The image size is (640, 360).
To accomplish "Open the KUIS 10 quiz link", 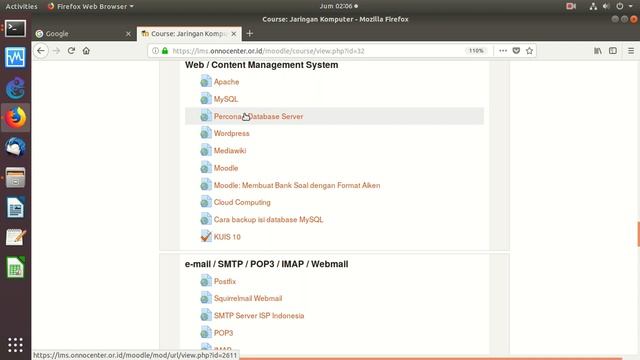I will (227, 237).
